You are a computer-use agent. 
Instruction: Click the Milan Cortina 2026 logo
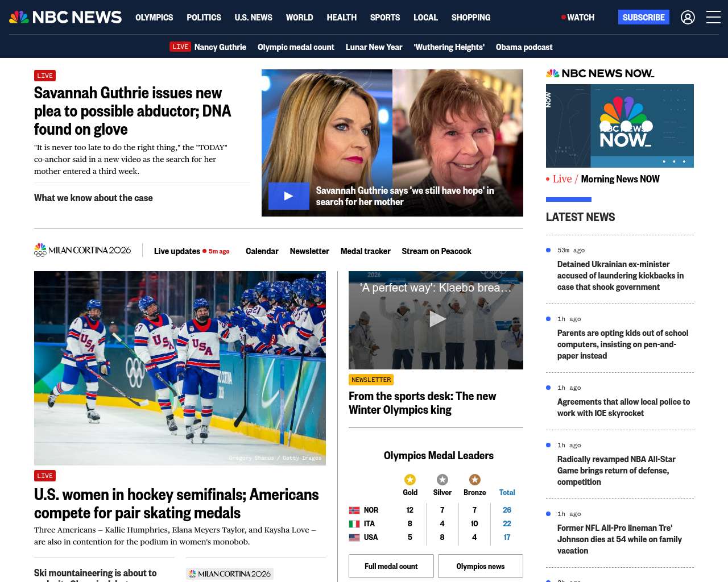[82, 250]
